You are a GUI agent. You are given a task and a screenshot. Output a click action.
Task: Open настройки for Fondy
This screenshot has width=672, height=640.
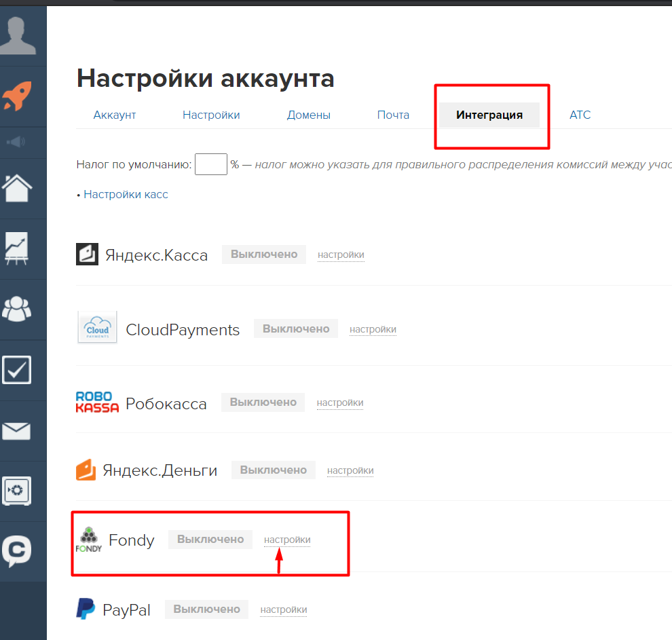(x=287, y=540)
